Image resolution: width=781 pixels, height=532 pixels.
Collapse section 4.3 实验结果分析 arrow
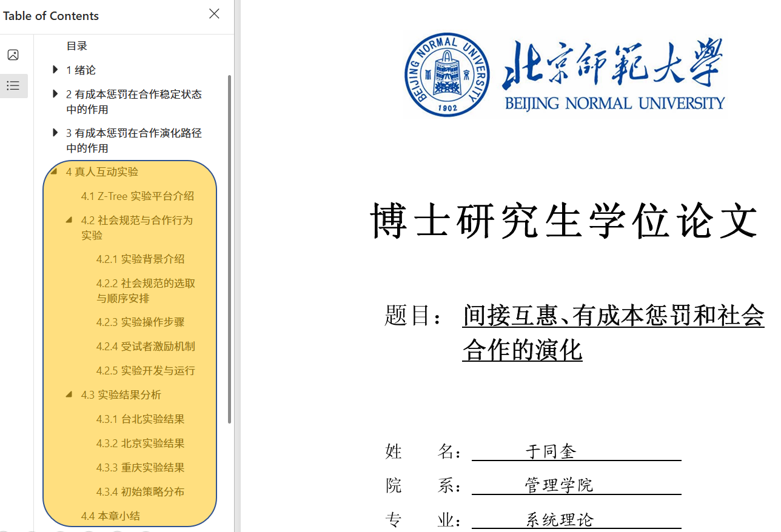(69, 395)
